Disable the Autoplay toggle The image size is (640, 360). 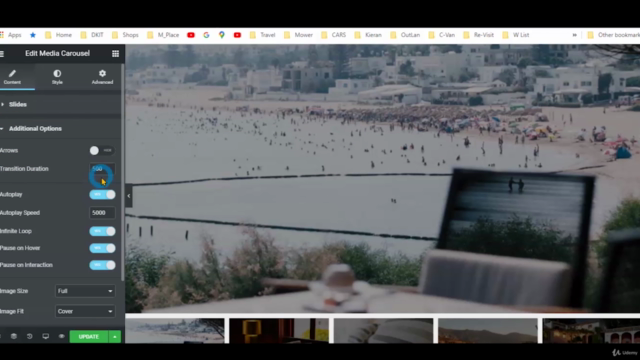tap(102, 194)
